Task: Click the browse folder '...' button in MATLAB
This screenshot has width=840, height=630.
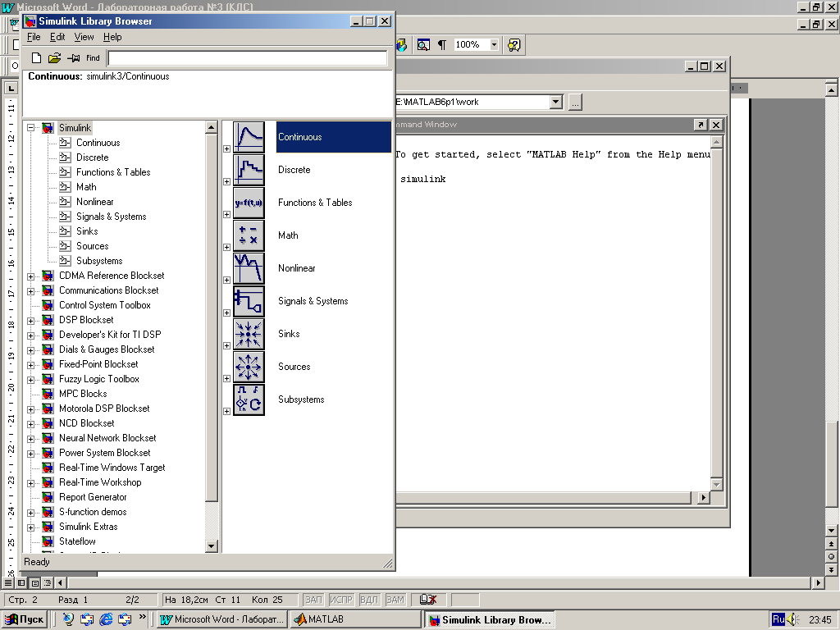Action: click(x=575, y=102)
